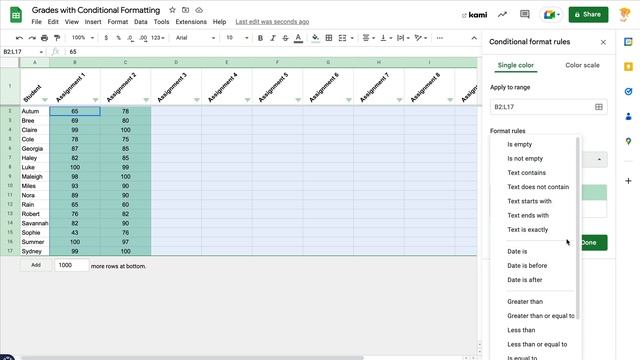The height and width of the screenshot is (360, 640).
Task: Open the 'Last edit was seconds ago' link
Action: (x=272, y=22)
